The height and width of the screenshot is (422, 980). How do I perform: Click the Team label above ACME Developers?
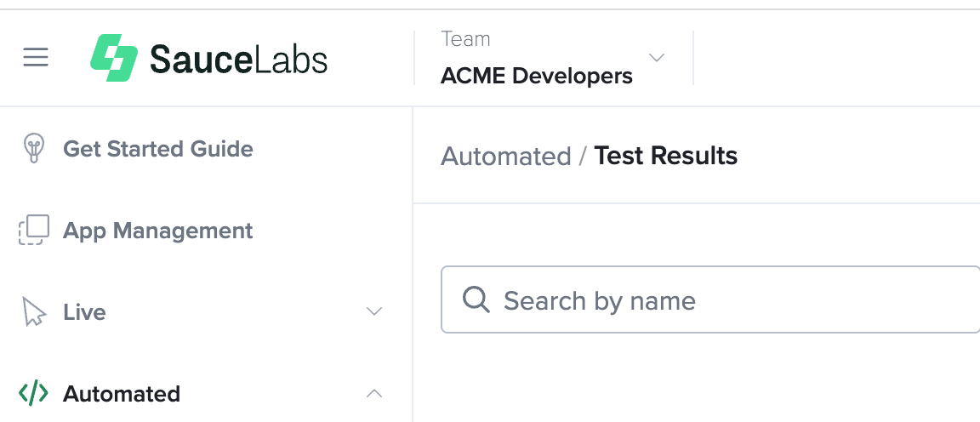pos(465,39)
